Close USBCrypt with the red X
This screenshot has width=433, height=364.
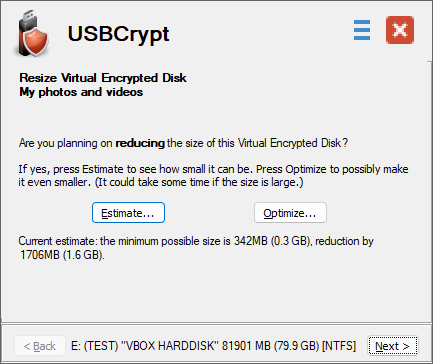[x=400, y=30]
